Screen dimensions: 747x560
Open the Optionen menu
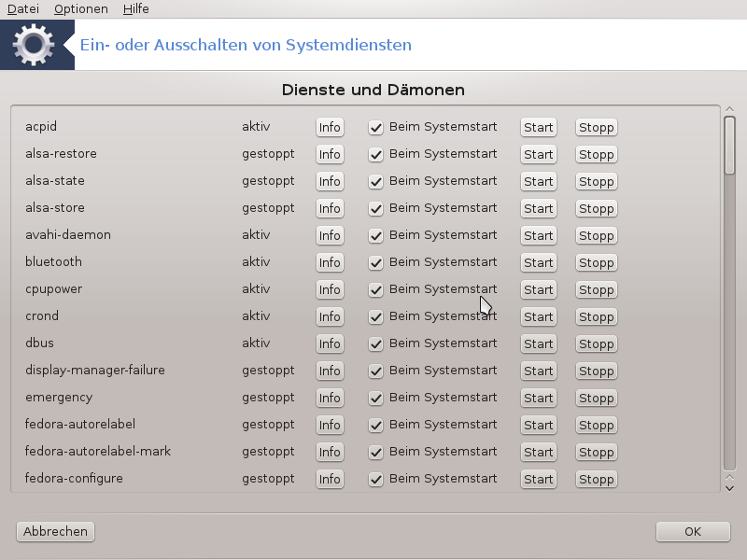click(x=81, y=9)
